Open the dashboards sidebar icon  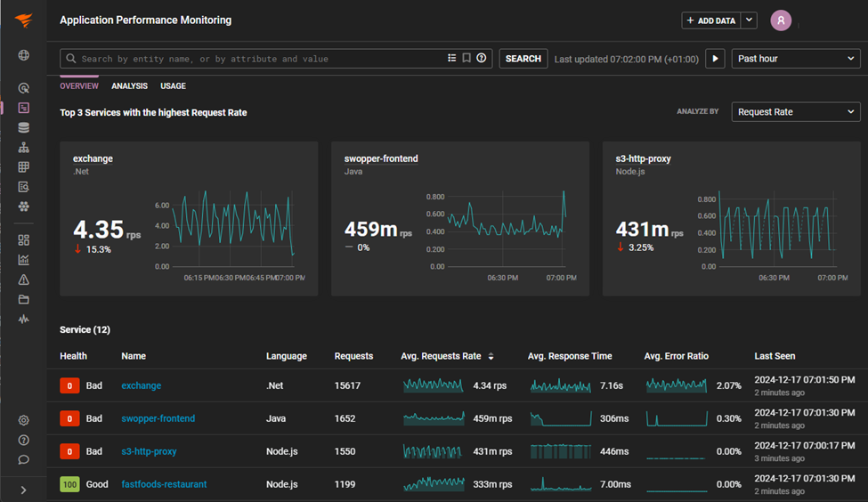point(23,240)
